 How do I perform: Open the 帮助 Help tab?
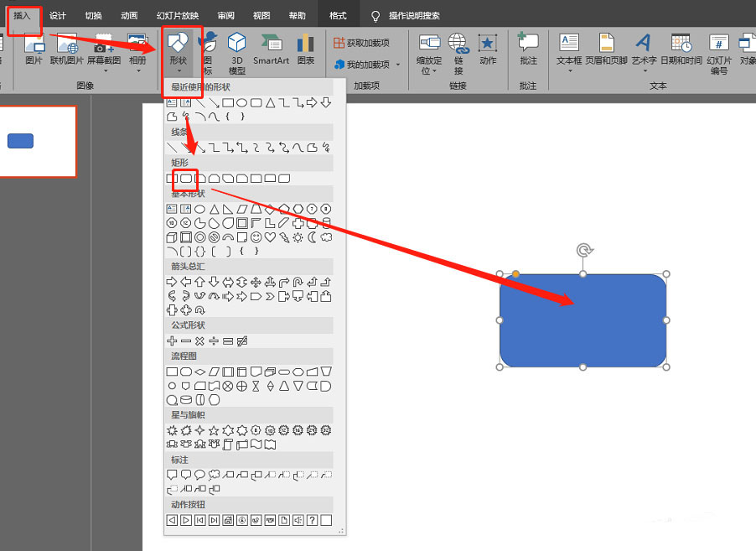[x=297, y=16]
